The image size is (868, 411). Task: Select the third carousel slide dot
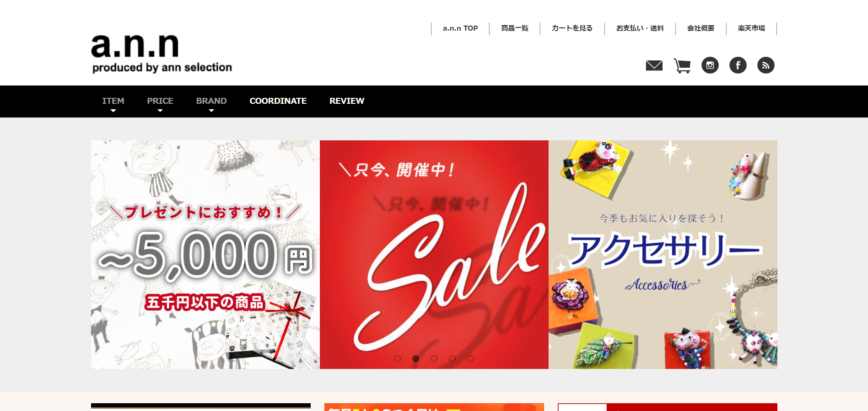(x=434, y=358)
